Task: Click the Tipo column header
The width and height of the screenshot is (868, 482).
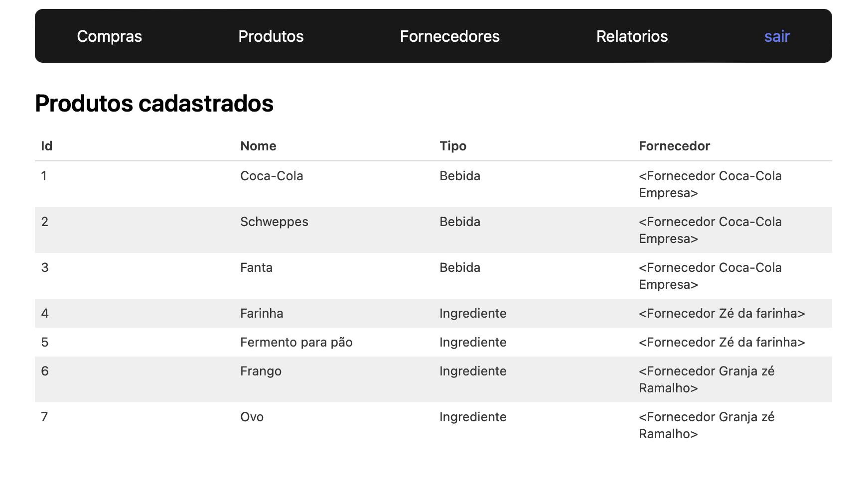Action: (453, 146)
